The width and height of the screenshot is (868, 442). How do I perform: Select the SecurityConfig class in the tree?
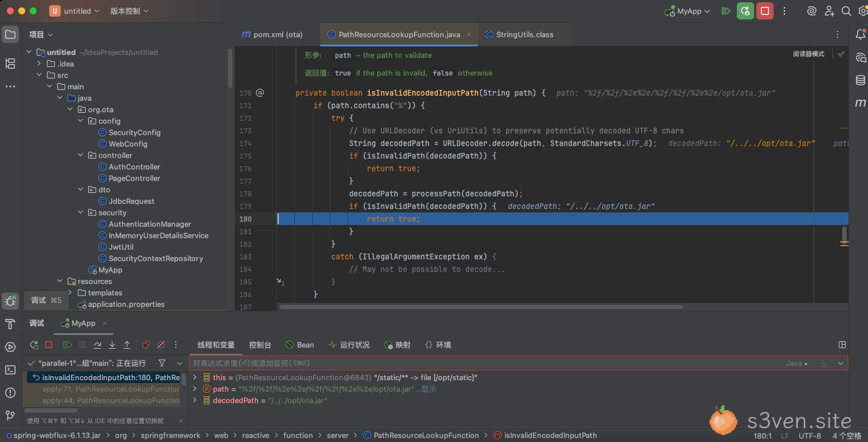pyautogui.click(x=135, y=132)
